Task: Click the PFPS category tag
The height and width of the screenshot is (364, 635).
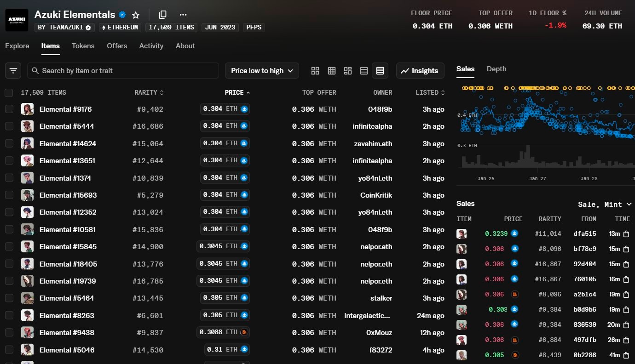Action: pyautogui.click(x=254, y=28)
